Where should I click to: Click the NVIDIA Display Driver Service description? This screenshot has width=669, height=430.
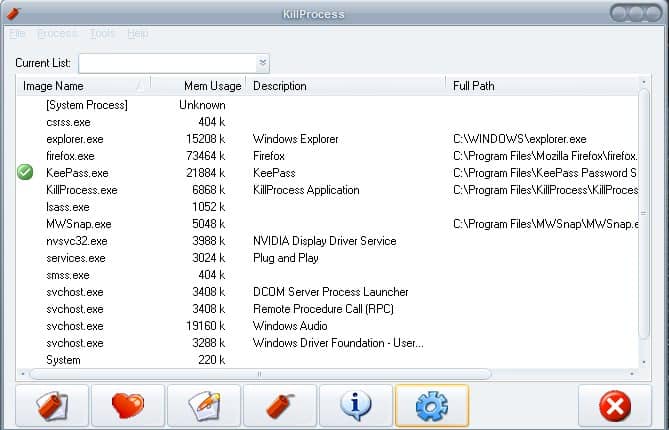click(x=325, y=241)
